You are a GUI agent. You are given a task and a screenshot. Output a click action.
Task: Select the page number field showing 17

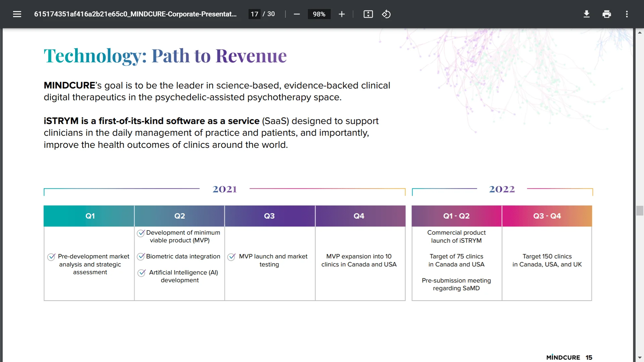[254, 14]
